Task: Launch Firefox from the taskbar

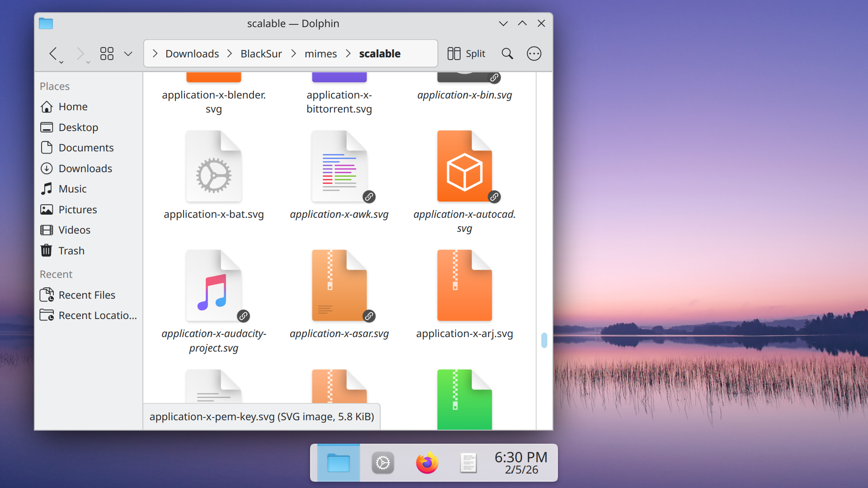Action: point(427,463)
